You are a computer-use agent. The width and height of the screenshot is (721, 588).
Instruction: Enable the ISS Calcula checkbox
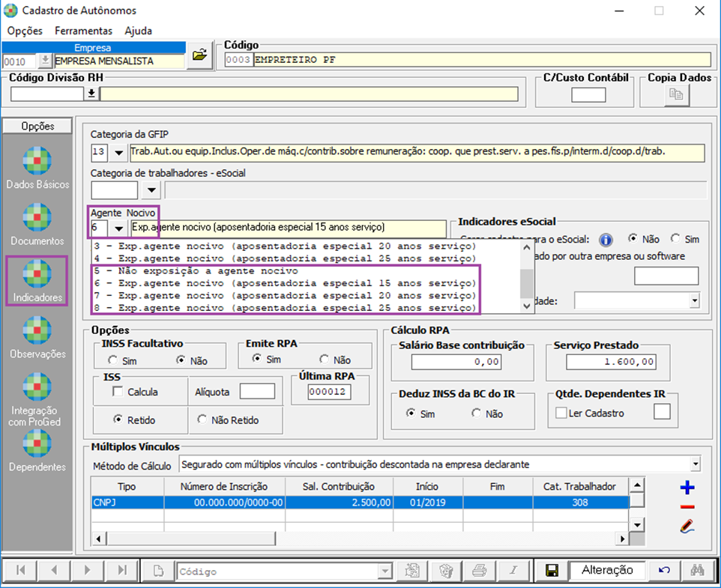(117, 392)
